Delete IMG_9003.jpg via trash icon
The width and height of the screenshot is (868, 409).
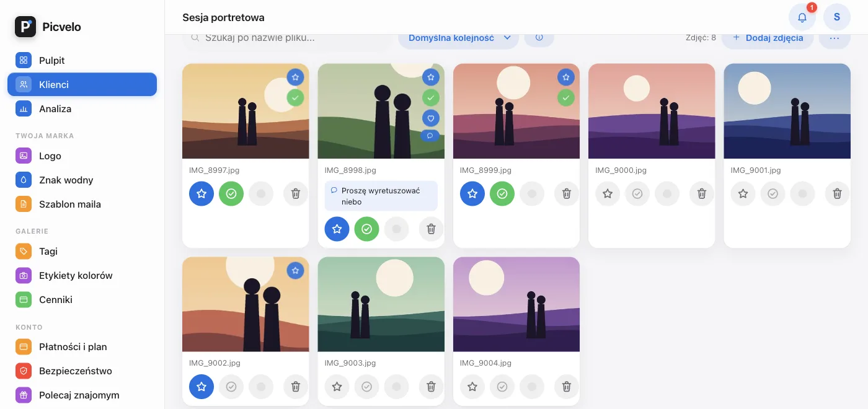[431, 387]
